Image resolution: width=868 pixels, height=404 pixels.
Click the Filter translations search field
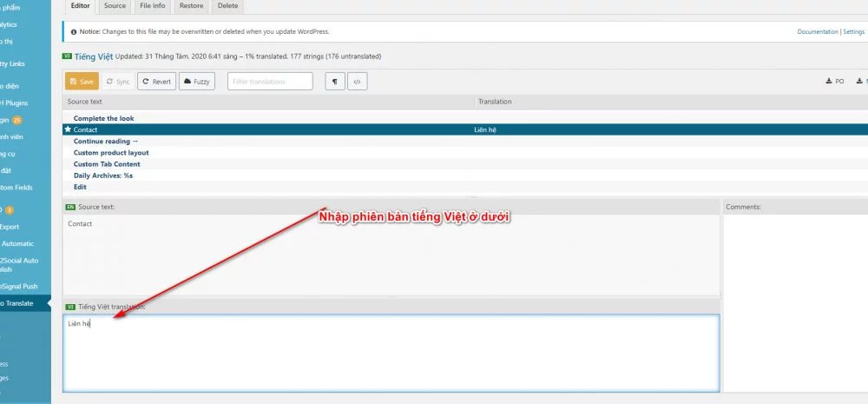click(x=270, y=81)
